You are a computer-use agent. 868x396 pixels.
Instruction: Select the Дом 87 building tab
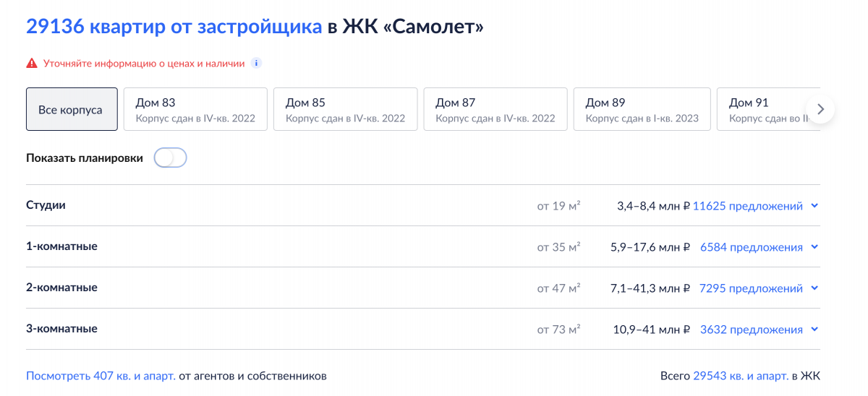[495, 109]
